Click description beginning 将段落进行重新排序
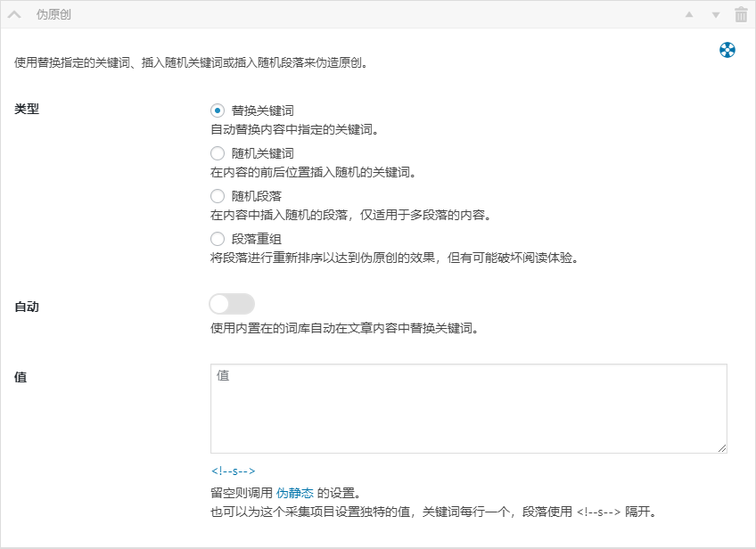Image resolution: width=756 pixels, height=549 pixels. coord(394,258)
